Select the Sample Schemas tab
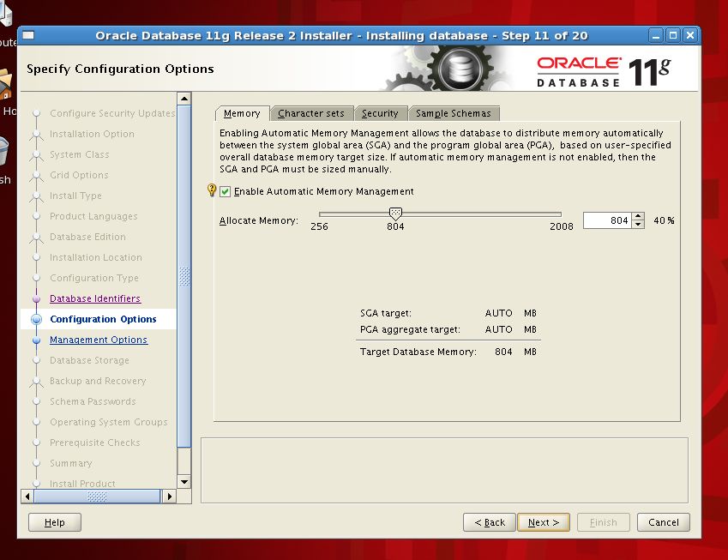 (x=453, y=113)
